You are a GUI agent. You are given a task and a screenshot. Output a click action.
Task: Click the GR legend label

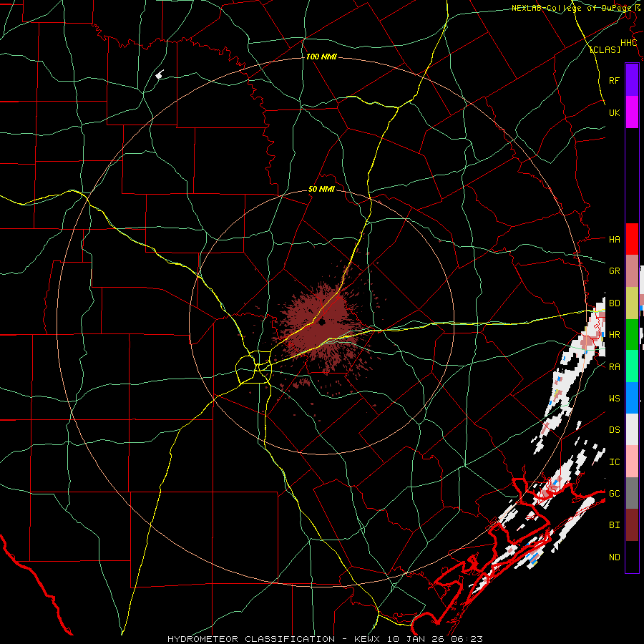click(614, 271)
